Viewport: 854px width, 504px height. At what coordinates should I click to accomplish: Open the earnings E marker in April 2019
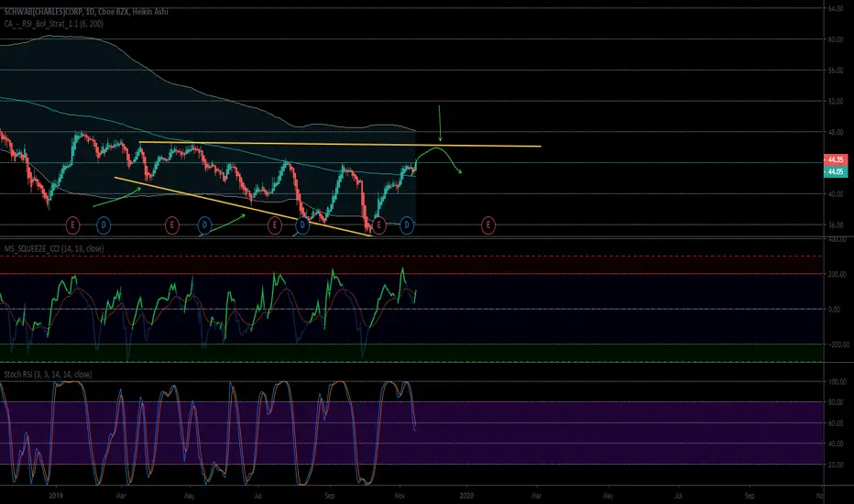[172, 225]
